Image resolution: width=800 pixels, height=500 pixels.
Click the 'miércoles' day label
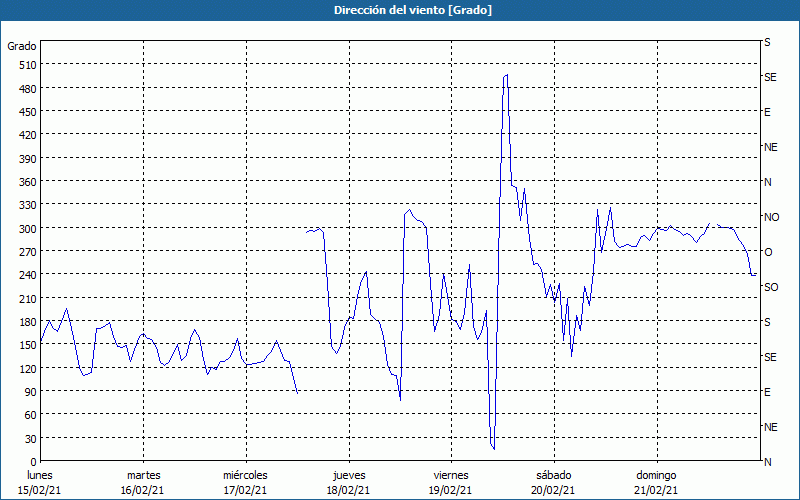tap(245, 475)
